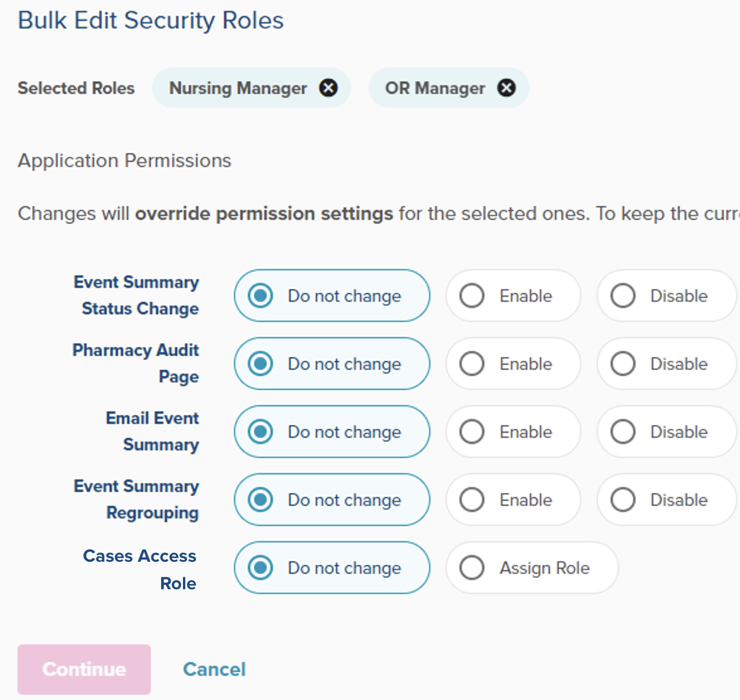Choose Do not change for Event Summary Status Change
Viewport: 740px width, 700px height.
[332, 296]
